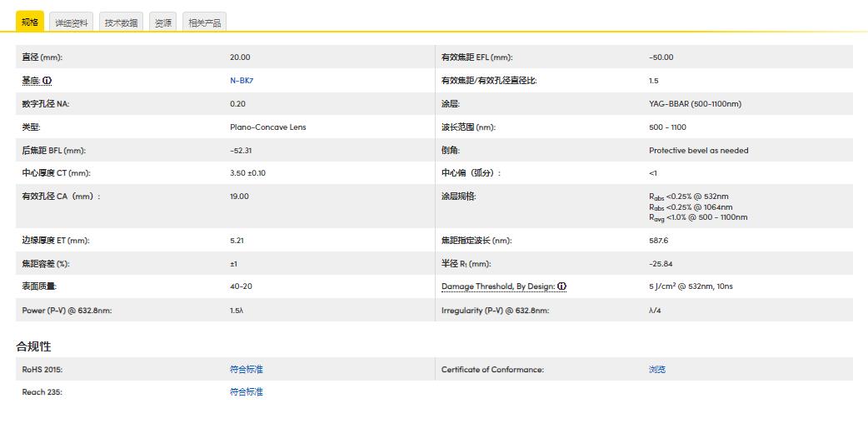
Task: Select the Rabs <0.25% @ 1064nm line
Action: click(x=691, y=207)
